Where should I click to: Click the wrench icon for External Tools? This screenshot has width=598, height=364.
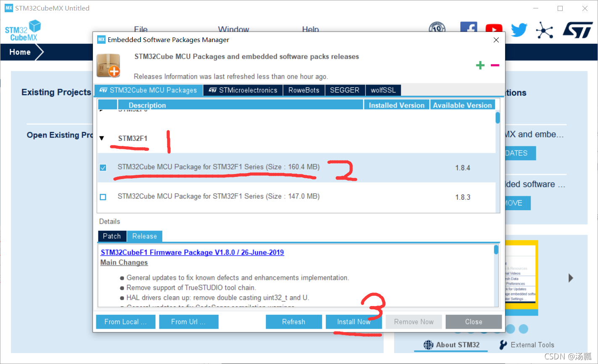(x=503, y=345)
